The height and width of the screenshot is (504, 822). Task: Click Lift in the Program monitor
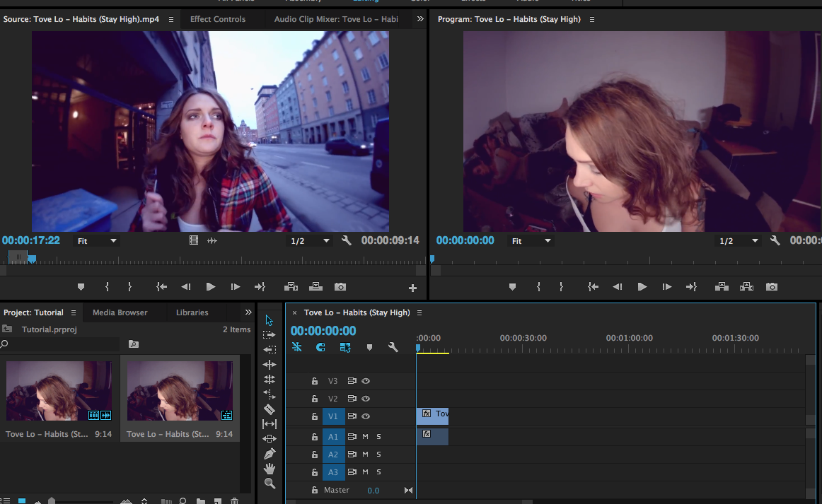pos(722,287)
